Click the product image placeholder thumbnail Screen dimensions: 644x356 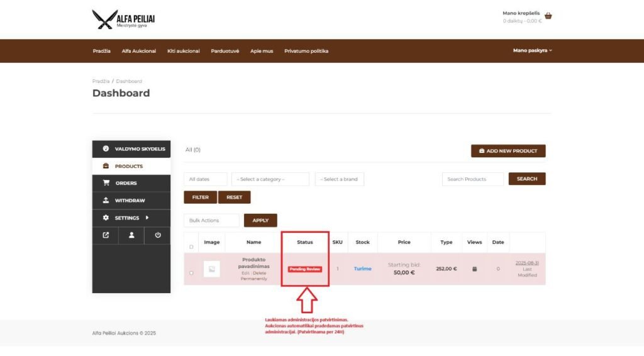click(x=212, y=269)
